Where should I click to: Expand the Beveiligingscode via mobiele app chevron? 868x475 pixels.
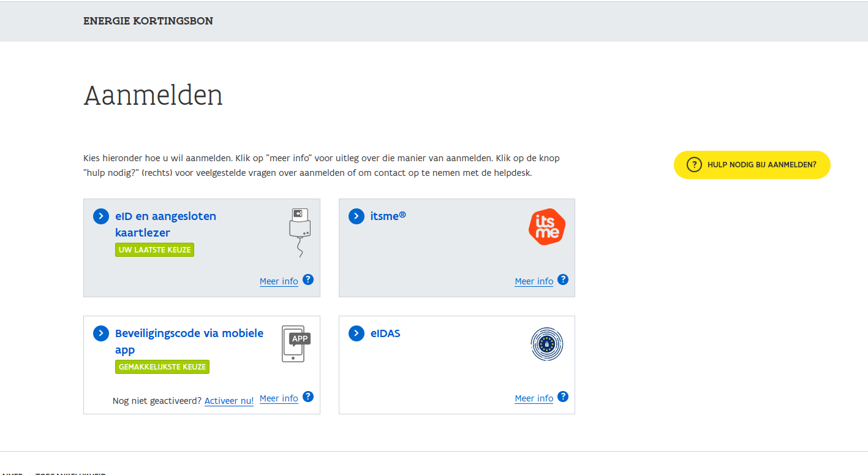pos(101,333)
